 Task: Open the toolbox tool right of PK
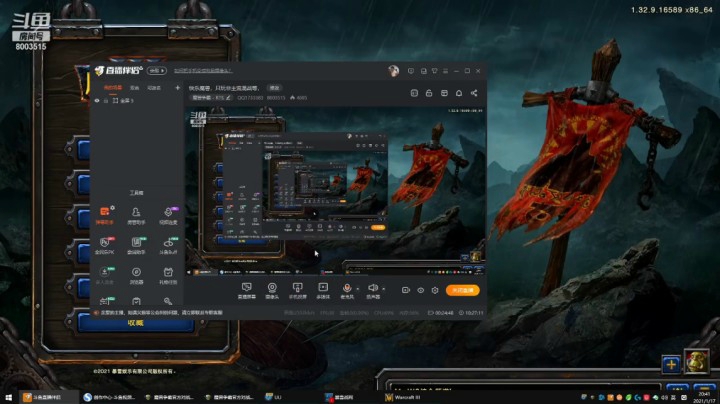(136, 245)
